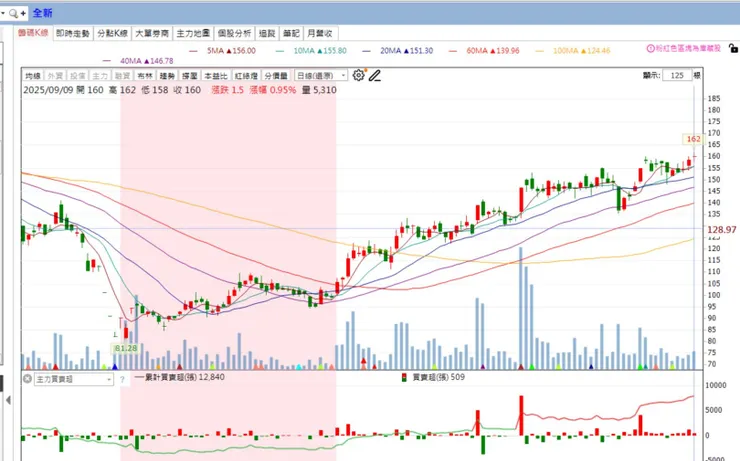This screenshot has height=461, width=740.
Task: Open the 主力買賣超 indicator dropdown
Action: (x=74, y=379)
